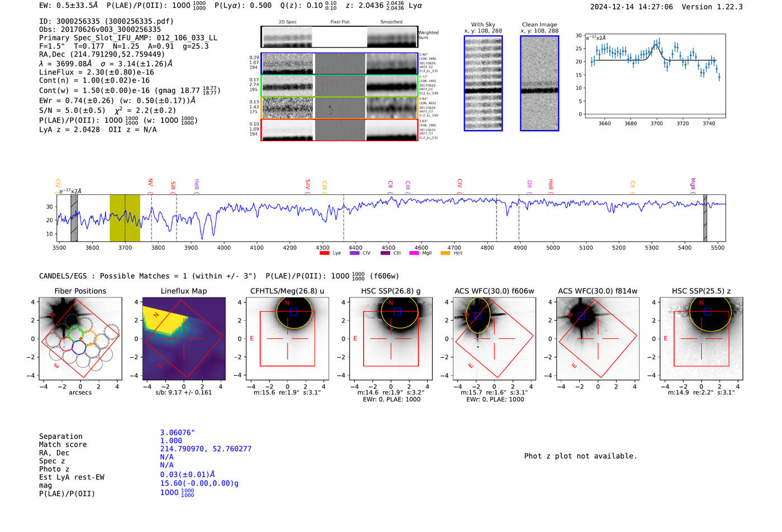
Task: Click the ID: 3000256335 (3000256335.pdf) text
Action: 106,21
